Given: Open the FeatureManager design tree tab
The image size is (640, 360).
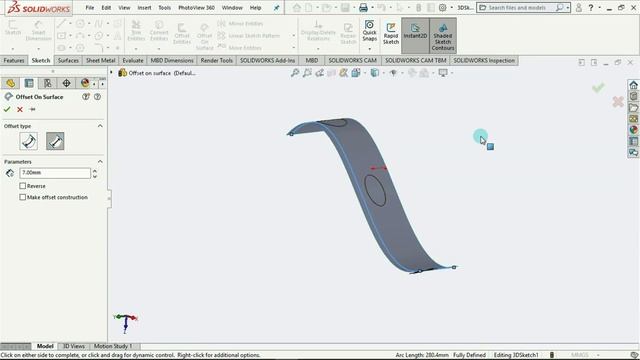Looking at the screenshot, I should (11, 83).
